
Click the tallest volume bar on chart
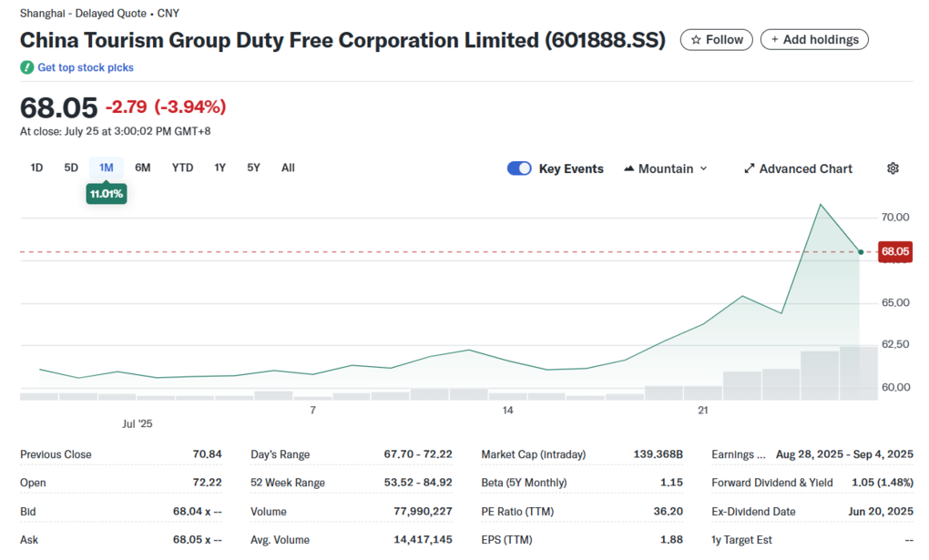[x=859, y=373]
